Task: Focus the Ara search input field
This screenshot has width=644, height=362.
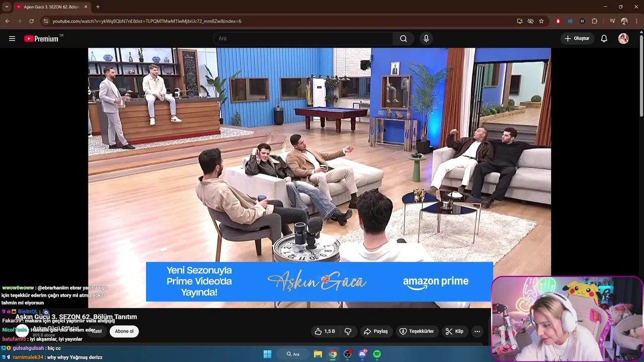Action: click(303, 38)
